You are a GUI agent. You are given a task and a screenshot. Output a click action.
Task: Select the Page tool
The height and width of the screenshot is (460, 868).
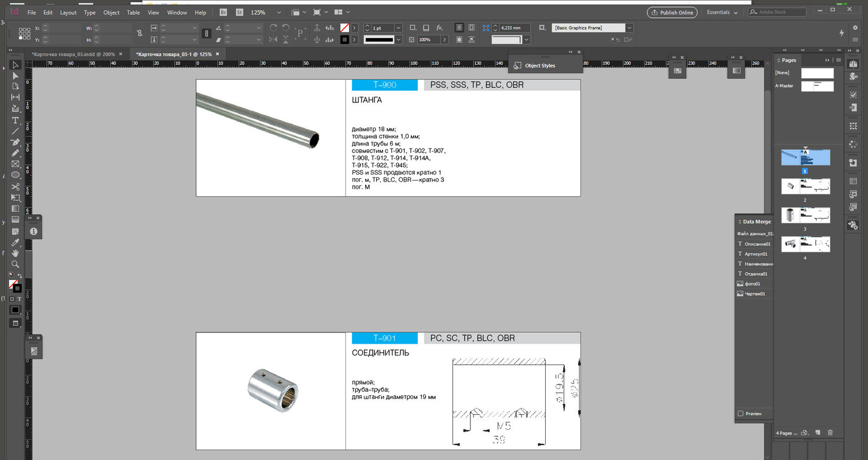pyautogui.click(x=16, y=86)
